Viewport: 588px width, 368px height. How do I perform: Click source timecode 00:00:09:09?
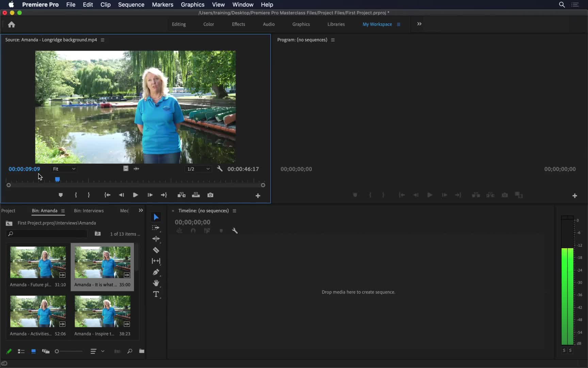point(24,169)
